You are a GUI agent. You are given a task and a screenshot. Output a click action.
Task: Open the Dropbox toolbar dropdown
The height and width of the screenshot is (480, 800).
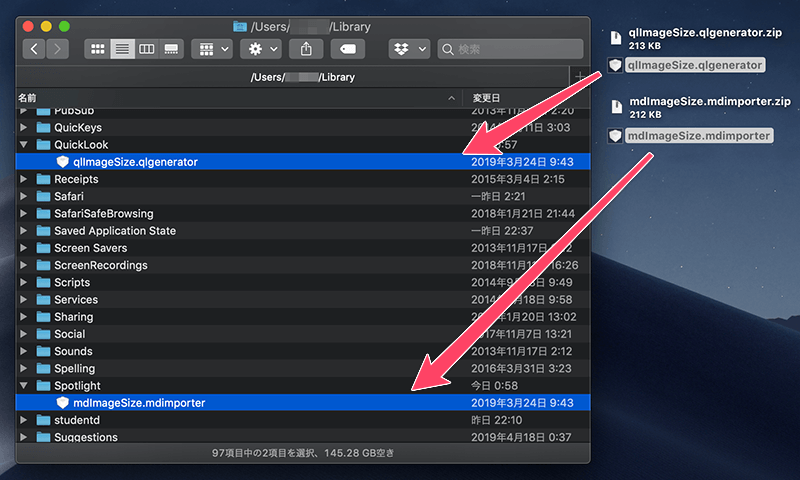click(409, 49)
